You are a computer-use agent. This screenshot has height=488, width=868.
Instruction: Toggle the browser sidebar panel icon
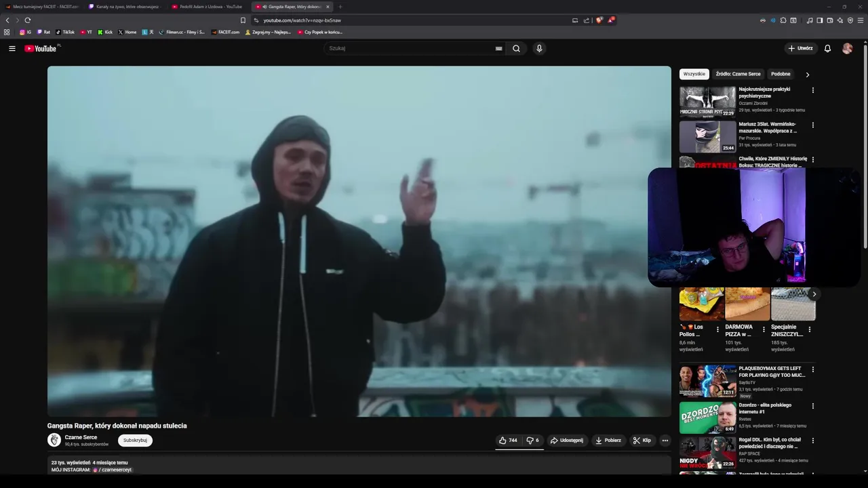819,20
